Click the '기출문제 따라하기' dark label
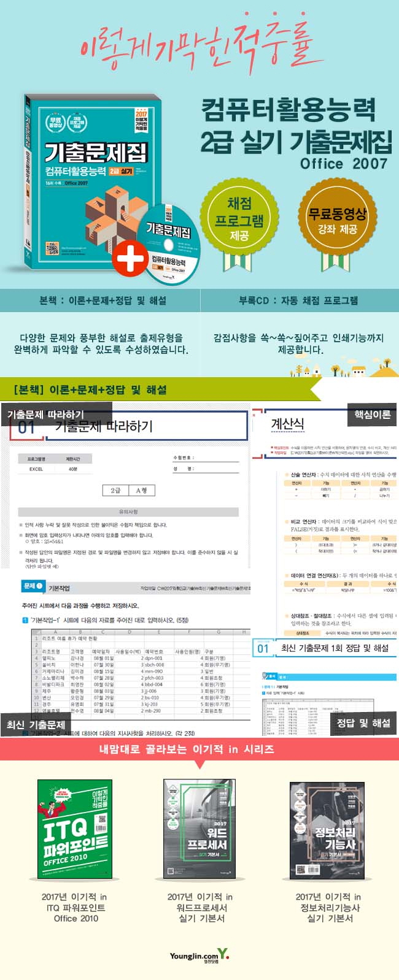 pos(46,414)
